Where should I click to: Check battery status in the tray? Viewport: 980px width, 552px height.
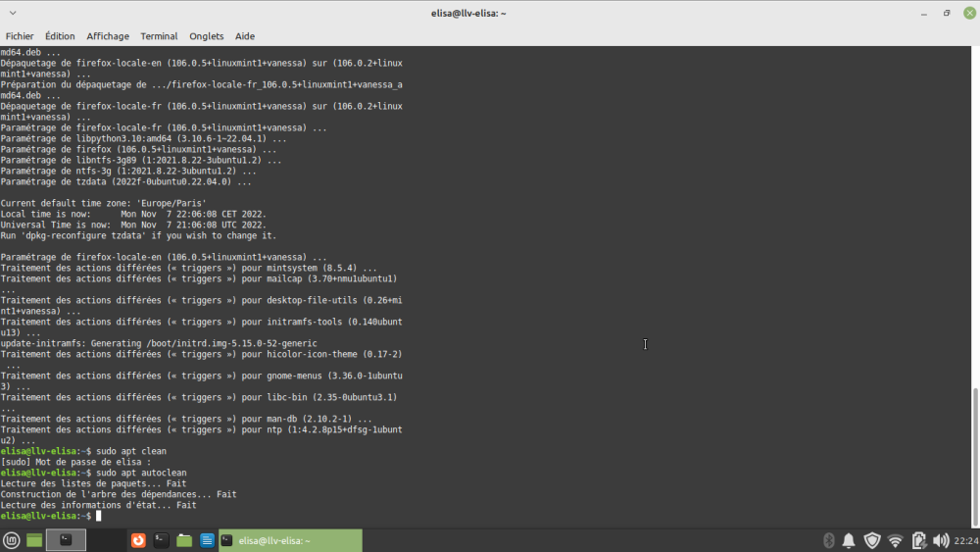(x=919, y=540)
